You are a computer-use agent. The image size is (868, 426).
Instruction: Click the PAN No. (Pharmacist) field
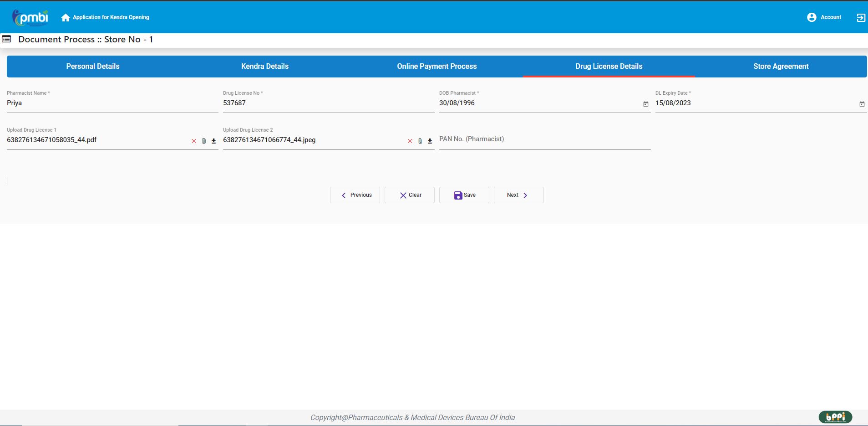[544, 139]
